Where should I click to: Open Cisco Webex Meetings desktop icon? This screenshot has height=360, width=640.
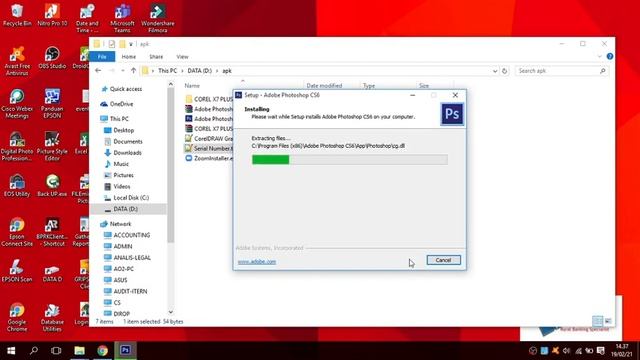click(17, 104)
